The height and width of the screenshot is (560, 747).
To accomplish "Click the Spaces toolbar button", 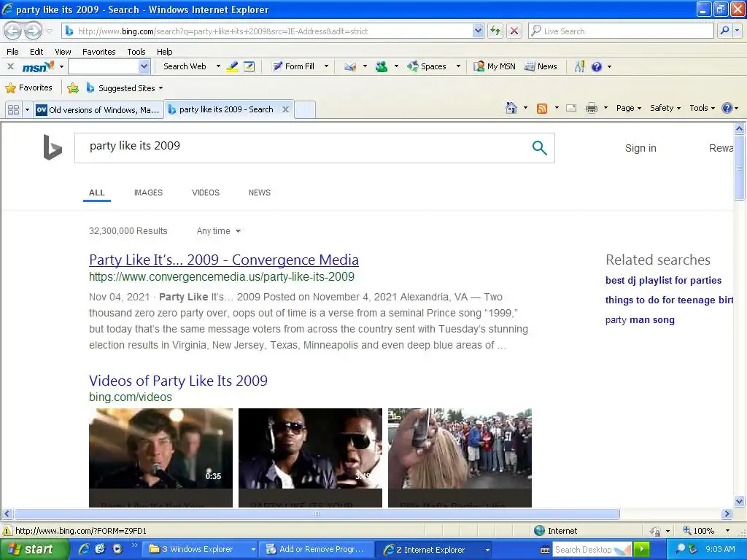I will (x=427, y=66).
